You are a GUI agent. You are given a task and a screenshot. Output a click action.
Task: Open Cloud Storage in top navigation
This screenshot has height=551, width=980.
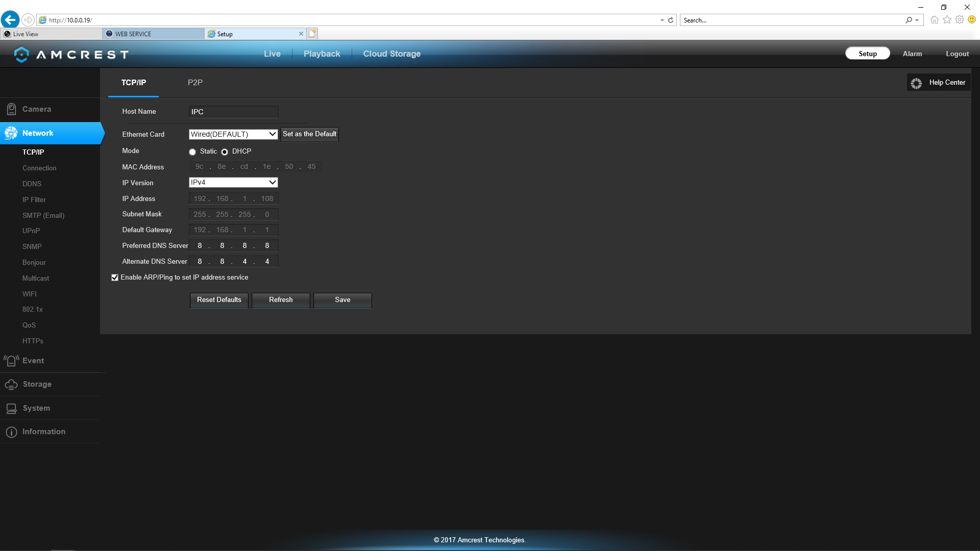coord(392,54)
